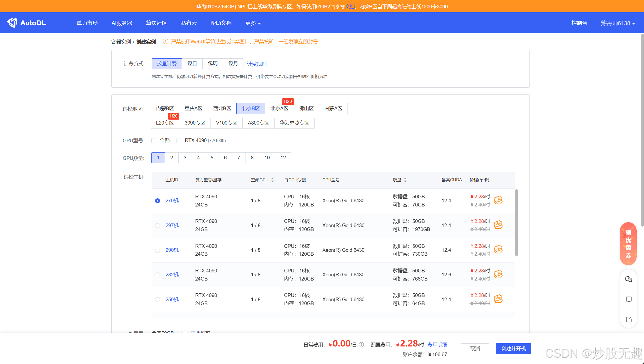This screenshot has width=644, height=364.
Task: Select host 282机 radio button
Action: (157, 275)
